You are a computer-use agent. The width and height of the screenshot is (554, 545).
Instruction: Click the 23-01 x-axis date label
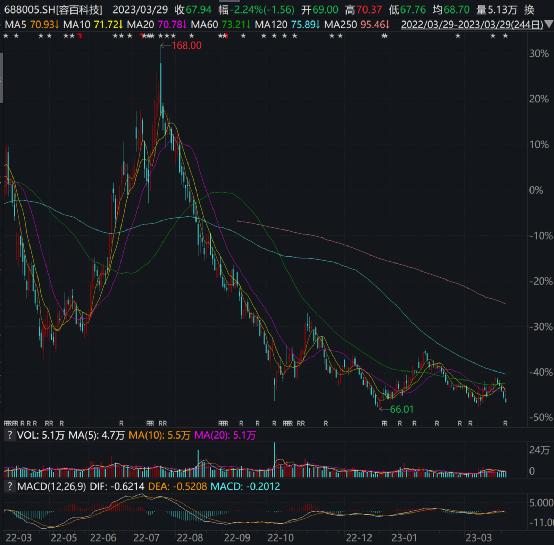tap(404, 538)
